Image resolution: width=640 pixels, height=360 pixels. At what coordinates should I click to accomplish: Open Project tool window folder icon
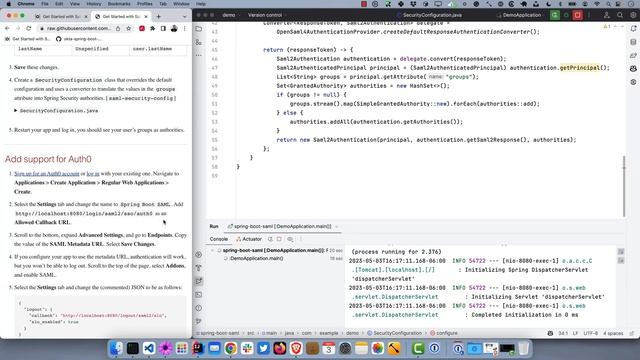pos(199,29)
